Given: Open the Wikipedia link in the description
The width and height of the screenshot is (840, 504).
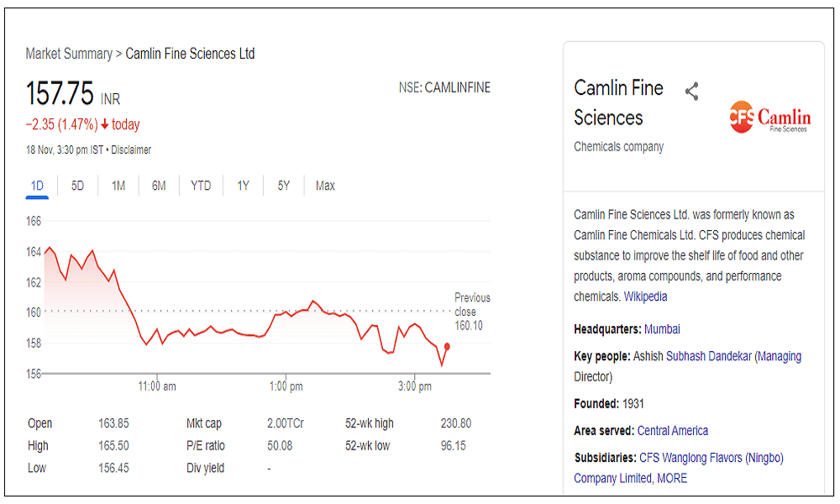Looking at the screenshot, I should [645, 297].
